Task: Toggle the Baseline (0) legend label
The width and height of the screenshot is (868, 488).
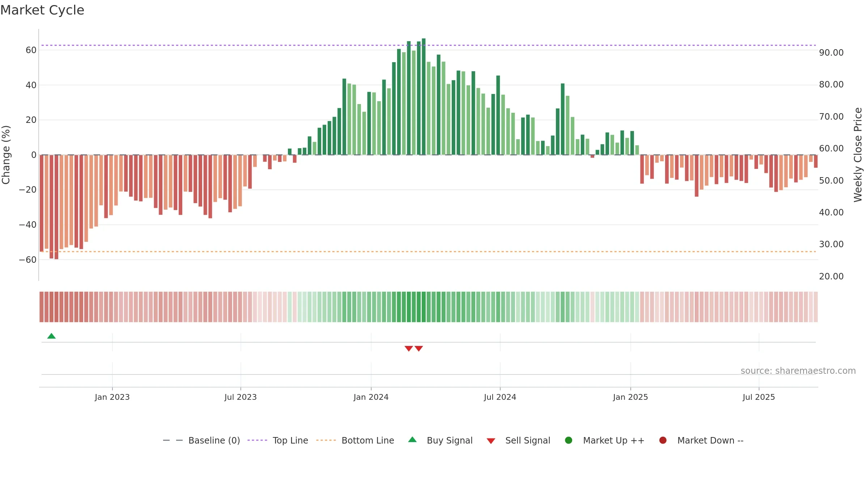Action: point(214,440)
